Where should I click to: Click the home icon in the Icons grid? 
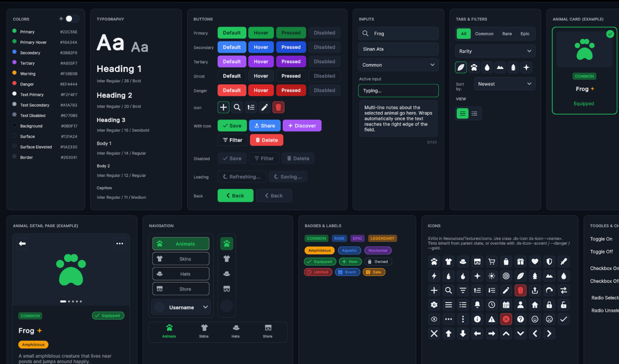[x=535, y=305]
